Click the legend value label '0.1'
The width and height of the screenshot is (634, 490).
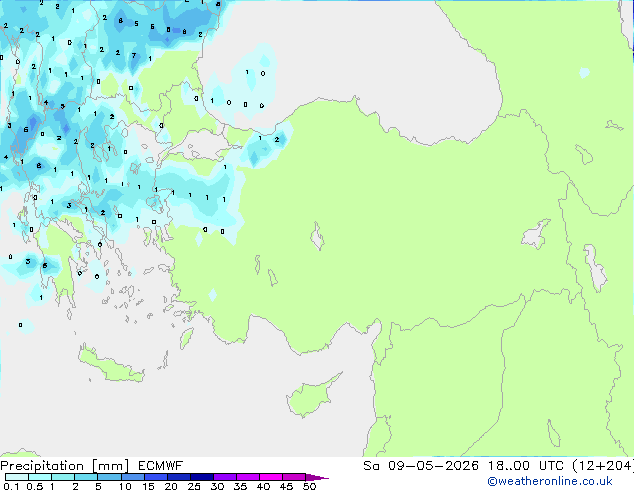click(x=11, y=486)
